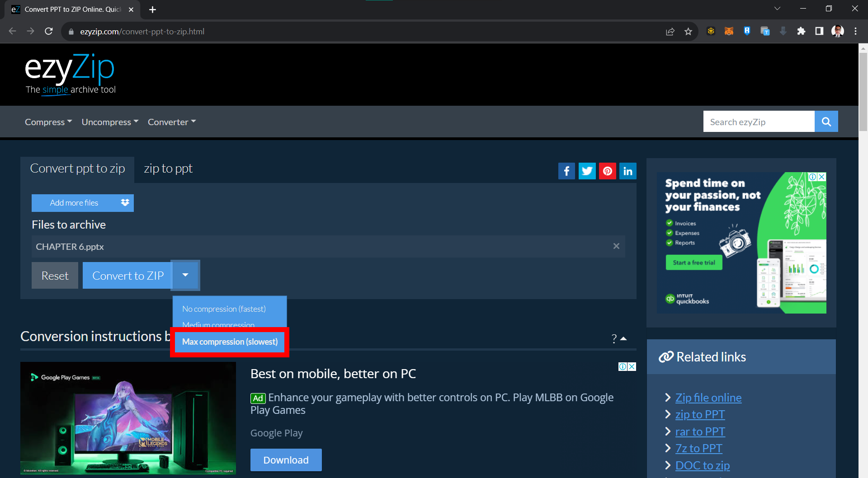Click the Convert to ZIP button

coord(127,276)
